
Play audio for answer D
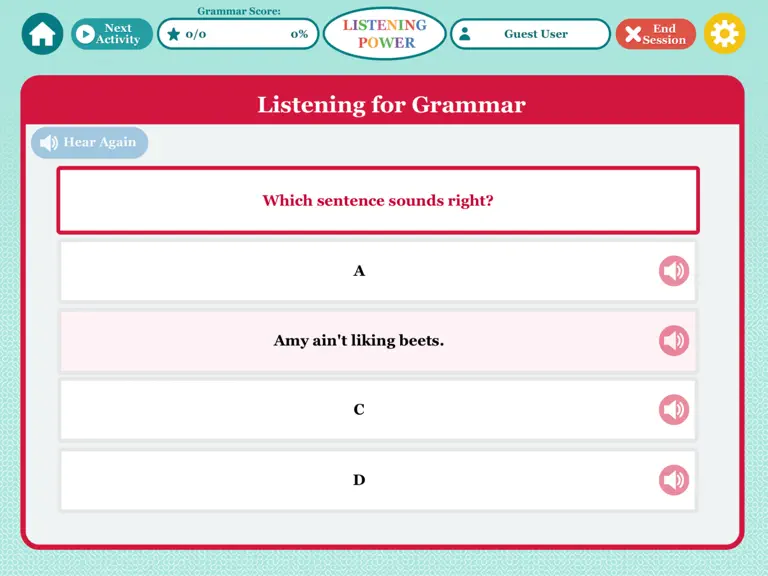coord(674,480)
